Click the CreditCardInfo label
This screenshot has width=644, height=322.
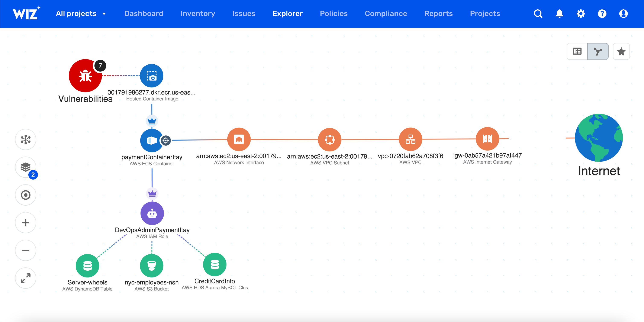(215, 281)
